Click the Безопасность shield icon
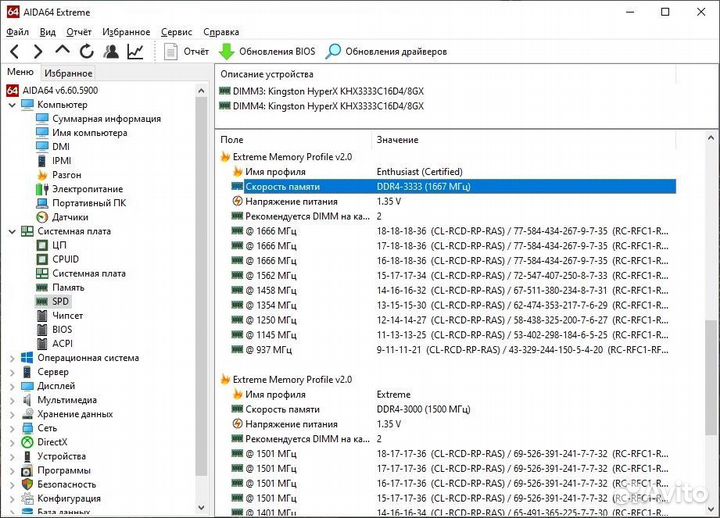Image resolution: width=720 pixels, height=518 pixels. (x=27, y=484)
